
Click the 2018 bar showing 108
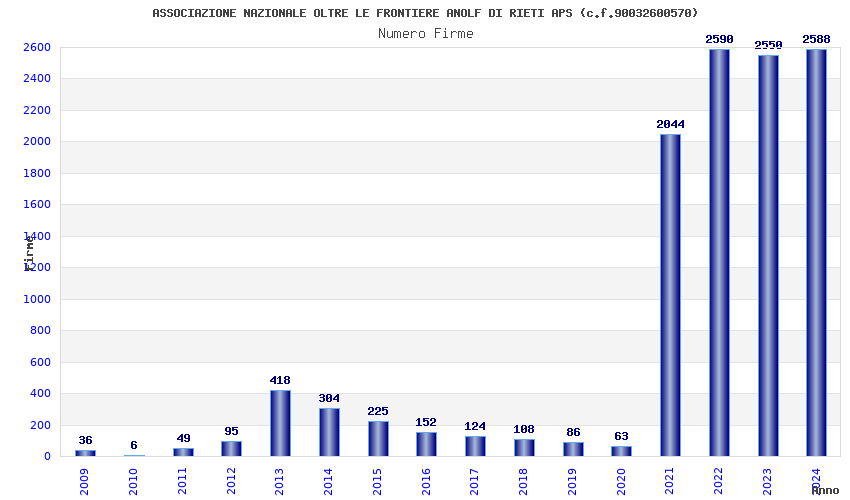[524, 447]
